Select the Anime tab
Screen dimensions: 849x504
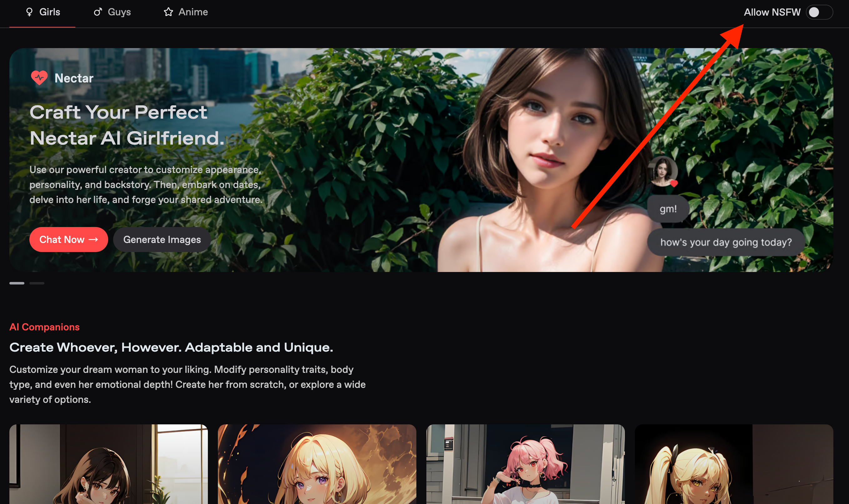(x=193, y=12)
